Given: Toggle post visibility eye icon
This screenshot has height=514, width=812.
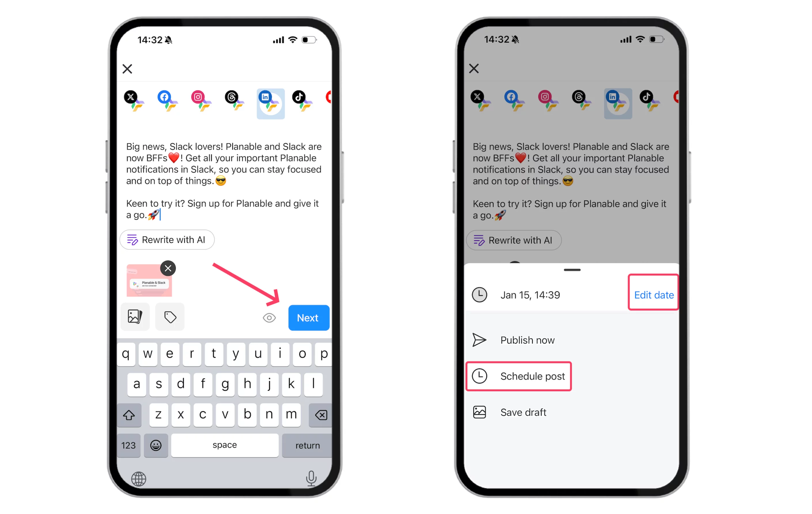Looking at the screenshot, I should click(269, 317).
